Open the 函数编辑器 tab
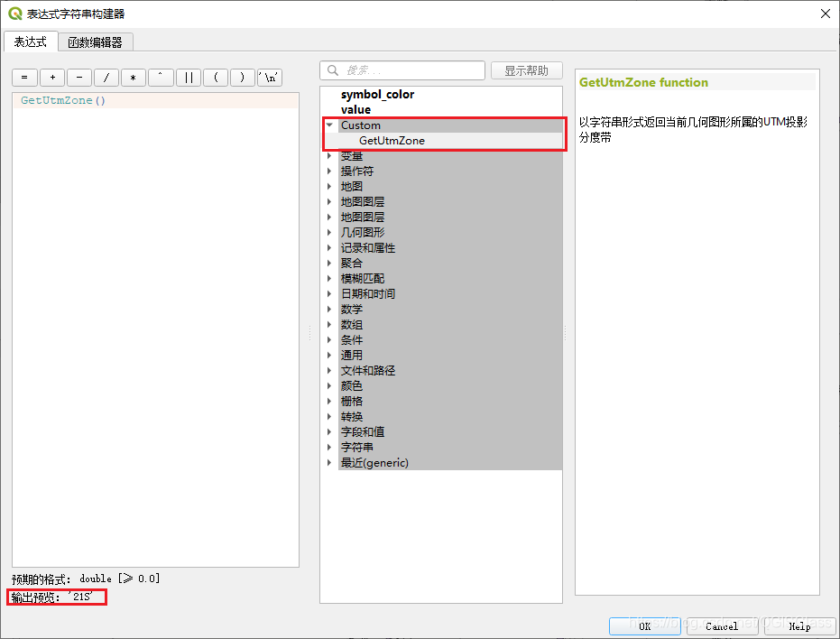The height and width of the screenshot is (639, 840). click(96, 42)
